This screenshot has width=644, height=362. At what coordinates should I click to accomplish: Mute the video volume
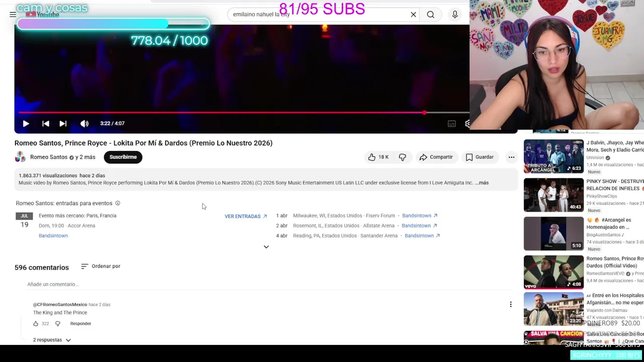pyautogui.click(x=85, y=123)
